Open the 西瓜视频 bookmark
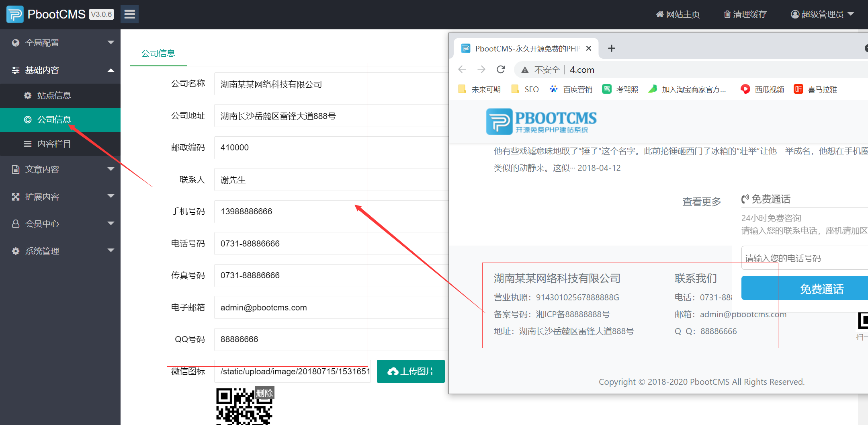Viewport: 868px width, 425px height. click(x=762, y=89)
